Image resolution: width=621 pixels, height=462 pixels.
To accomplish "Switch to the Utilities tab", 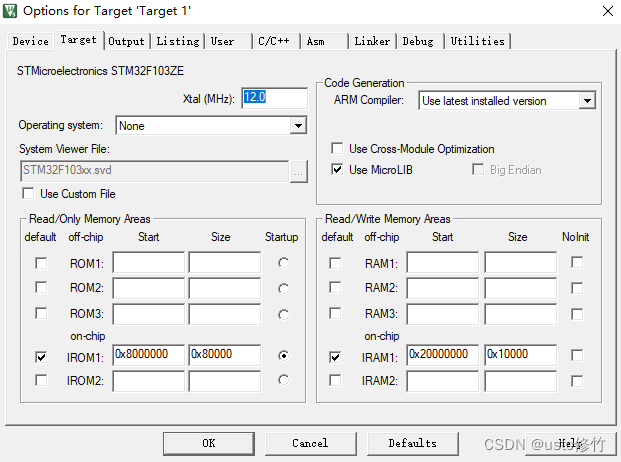I will click(477, 41).
